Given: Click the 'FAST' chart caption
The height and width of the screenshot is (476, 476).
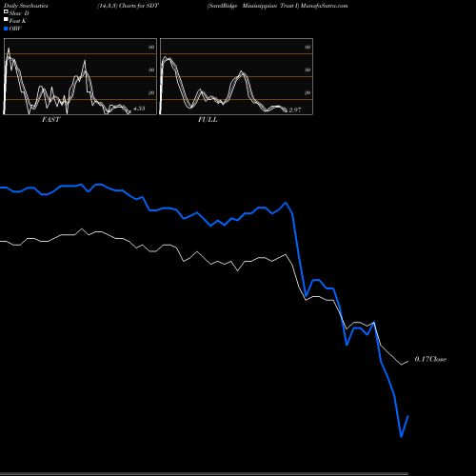Looking at the screenshot, I should tap(51, 120).
